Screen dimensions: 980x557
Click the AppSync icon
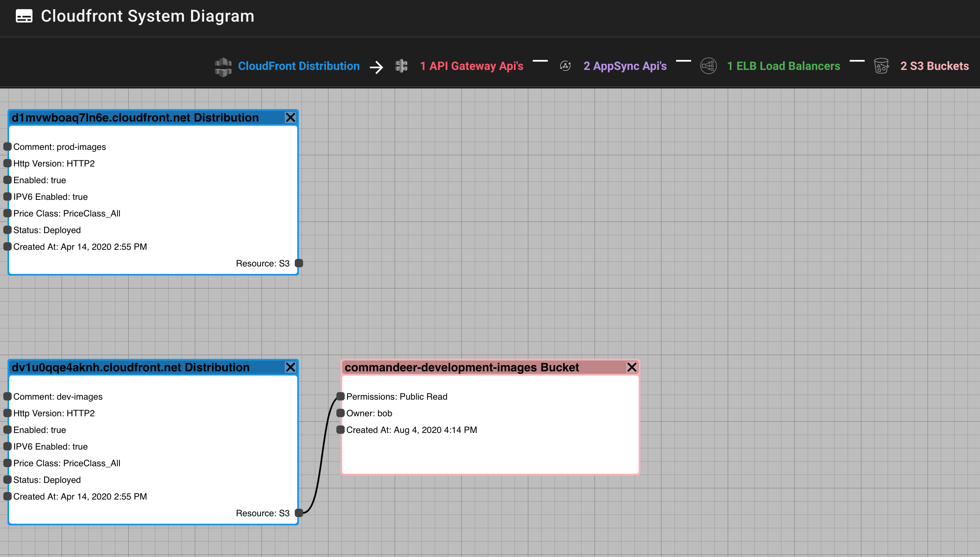point(565,66)
